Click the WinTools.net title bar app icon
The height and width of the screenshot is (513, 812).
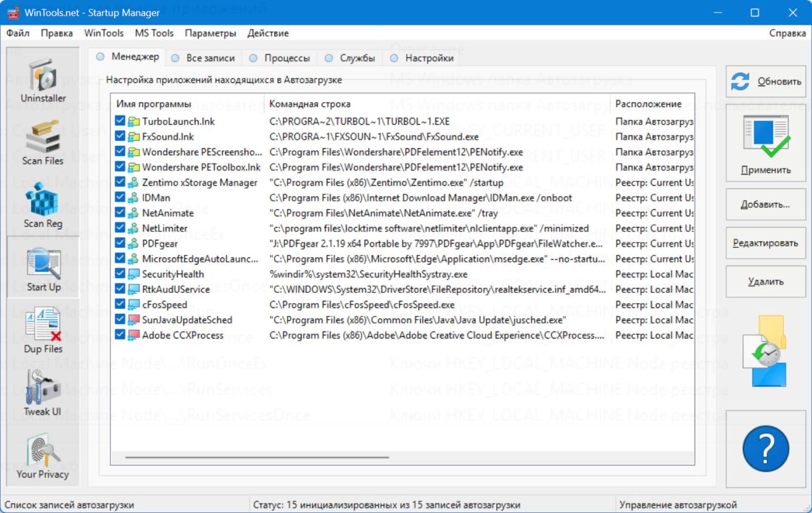[12, 13]
